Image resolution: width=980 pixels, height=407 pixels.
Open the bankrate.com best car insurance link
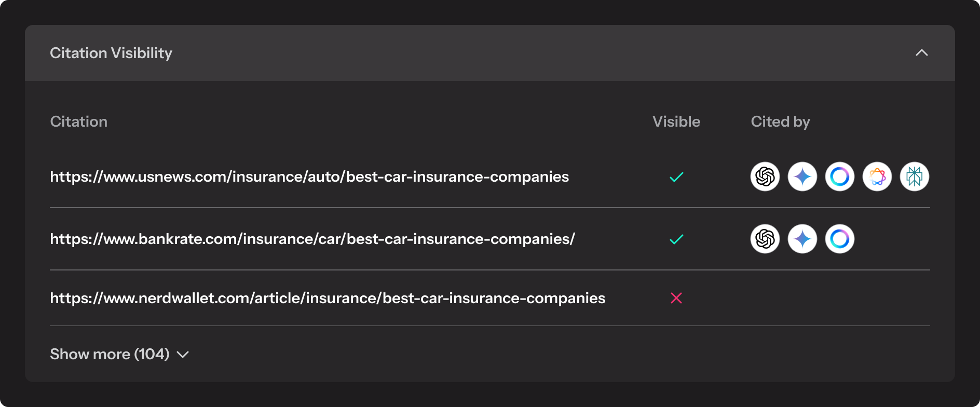312,239
